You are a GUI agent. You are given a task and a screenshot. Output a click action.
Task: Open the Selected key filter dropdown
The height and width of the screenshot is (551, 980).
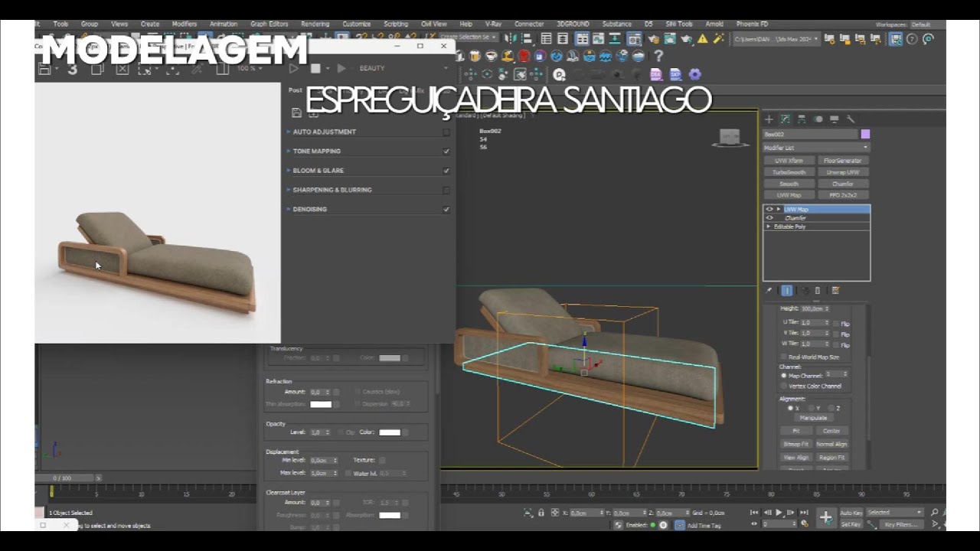coord(894,513)
